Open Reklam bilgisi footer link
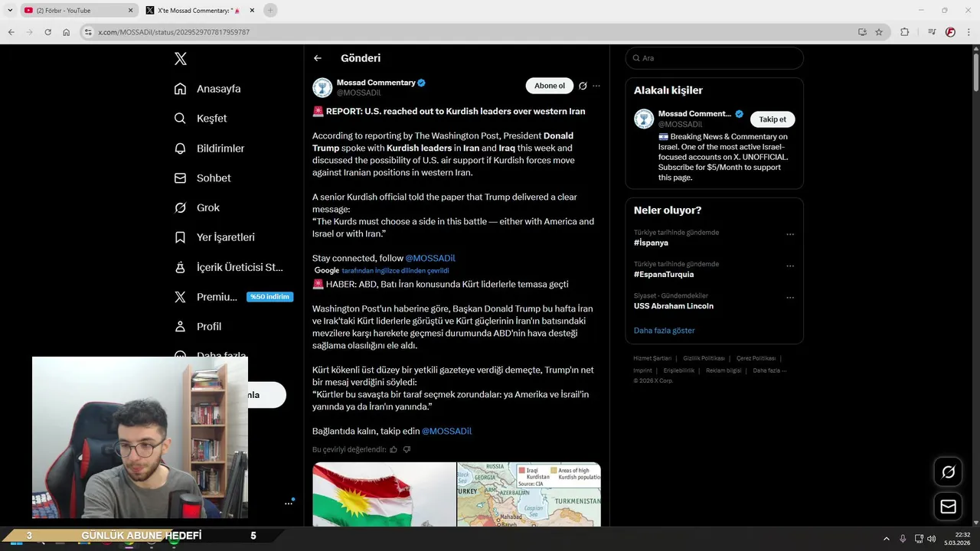Screen dimensions: 980x551 point(724,370)
